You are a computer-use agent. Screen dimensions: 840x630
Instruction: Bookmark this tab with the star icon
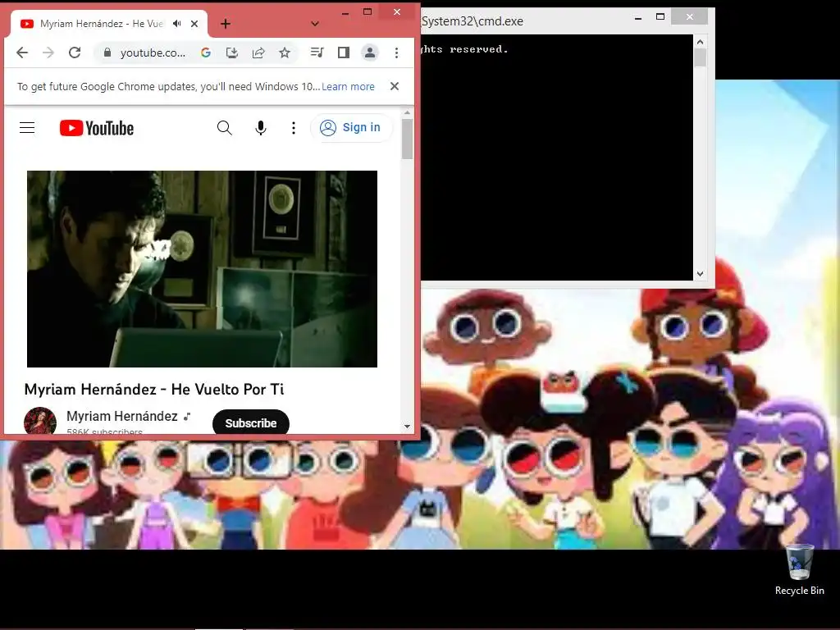(285, 52)
